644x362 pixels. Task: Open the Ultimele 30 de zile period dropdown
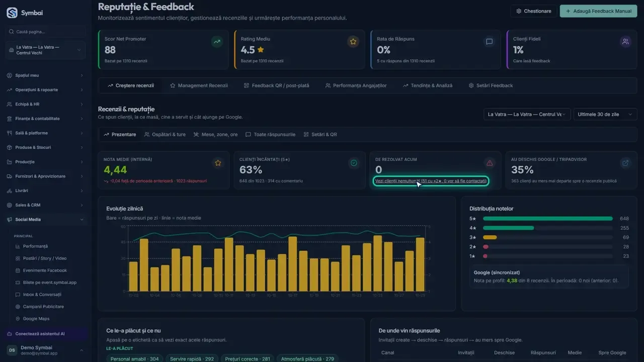coord(605,115)
